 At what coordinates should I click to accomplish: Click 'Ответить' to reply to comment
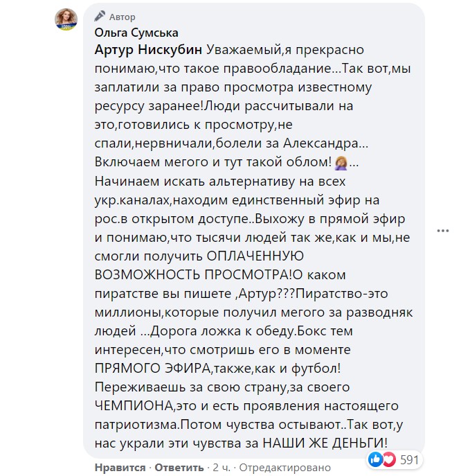coord(179,467)
